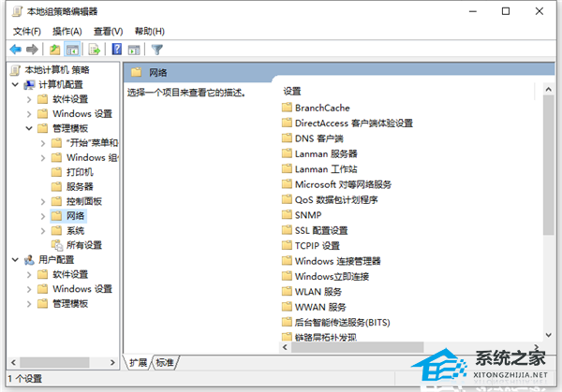
Task: Expand 软件设置 under 计算机配置
Action: click(29, 99)
